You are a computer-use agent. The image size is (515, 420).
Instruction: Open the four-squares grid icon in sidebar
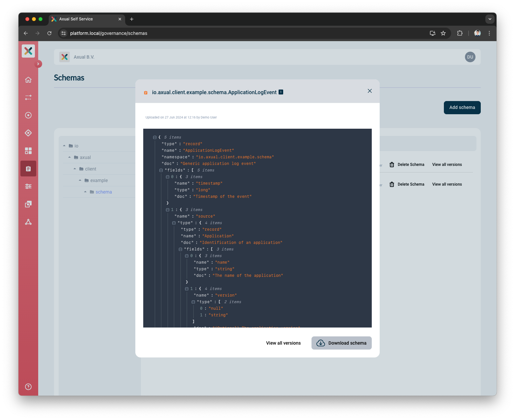[28, 151]
